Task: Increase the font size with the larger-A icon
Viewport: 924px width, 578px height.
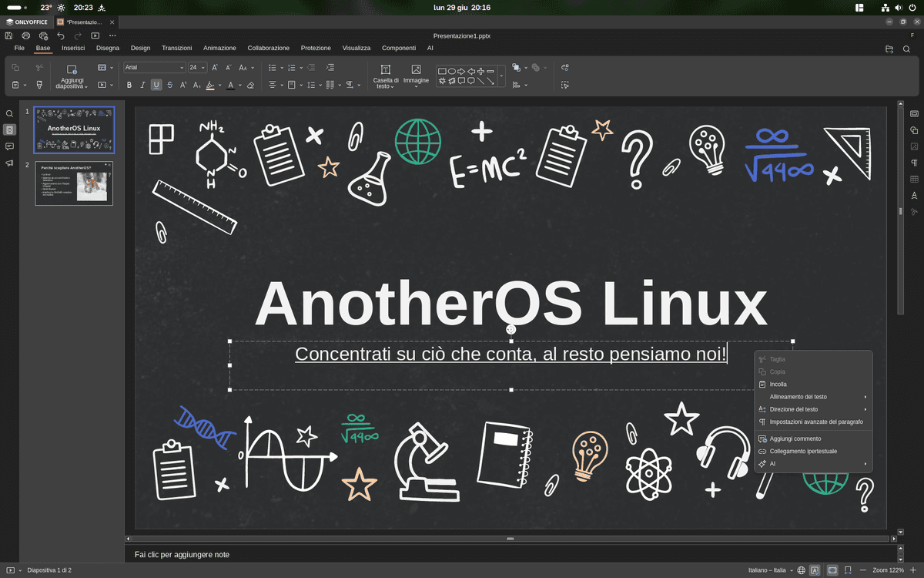Action: (x=215, y=68)
